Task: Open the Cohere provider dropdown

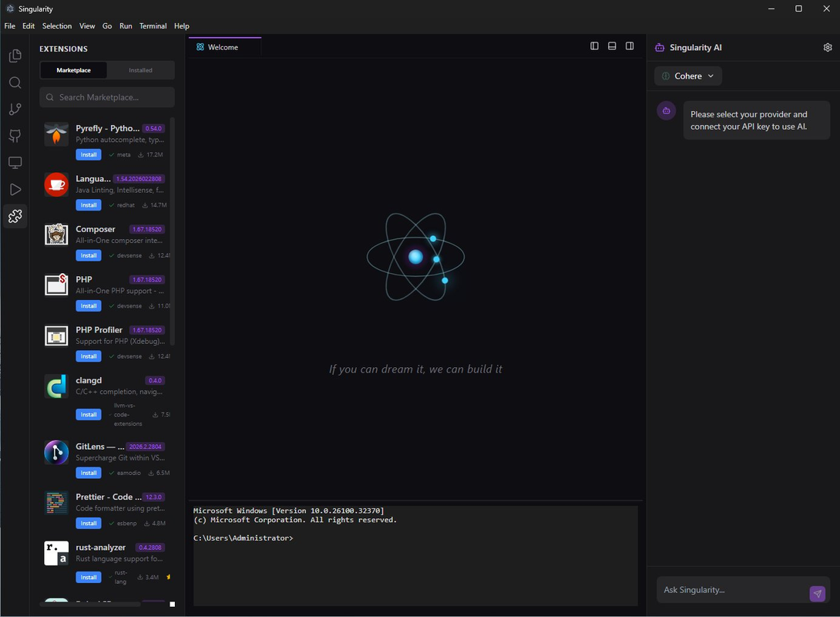Action: click(687, 76)
